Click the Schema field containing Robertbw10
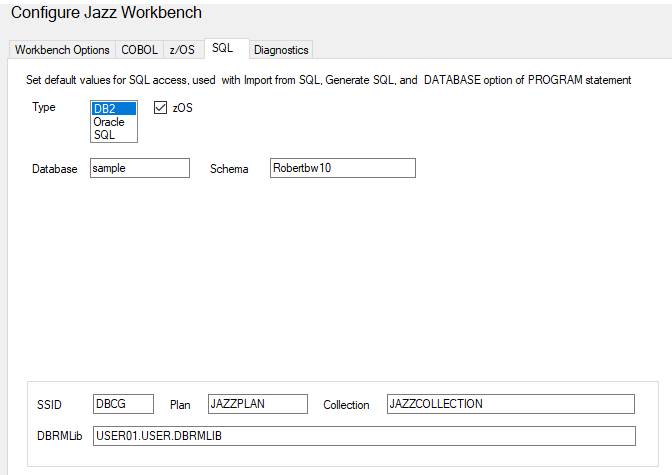672x475 pixels. (343, 168)
